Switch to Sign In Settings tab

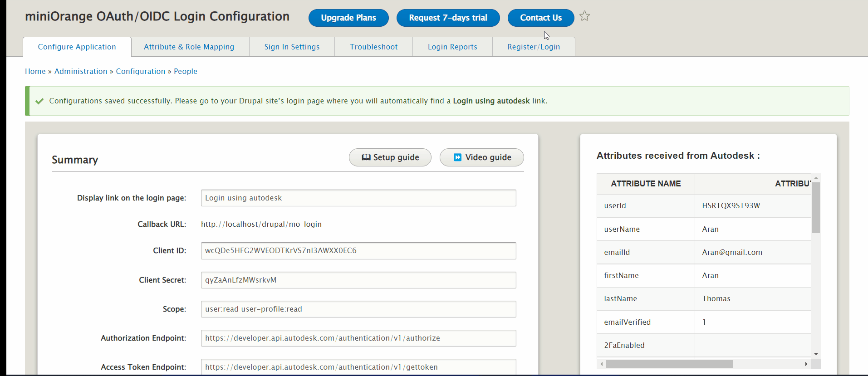click(x=292, y=47)
